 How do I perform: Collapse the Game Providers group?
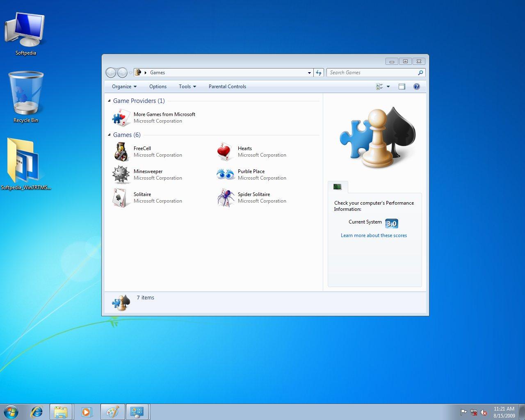(109, 101)
